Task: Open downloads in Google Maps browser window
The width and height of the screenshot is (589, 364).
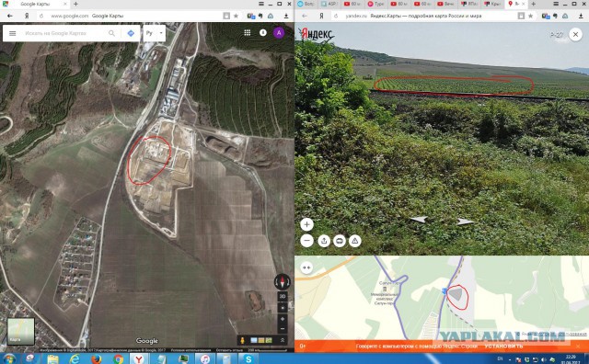Action: point(286,16)
